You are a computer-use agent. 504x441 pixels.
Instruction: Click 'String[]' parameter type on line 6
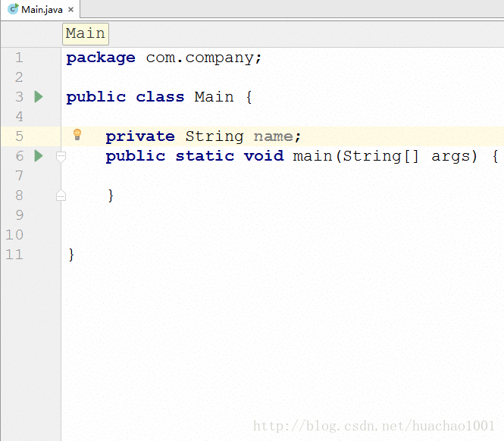coord(381,157)
